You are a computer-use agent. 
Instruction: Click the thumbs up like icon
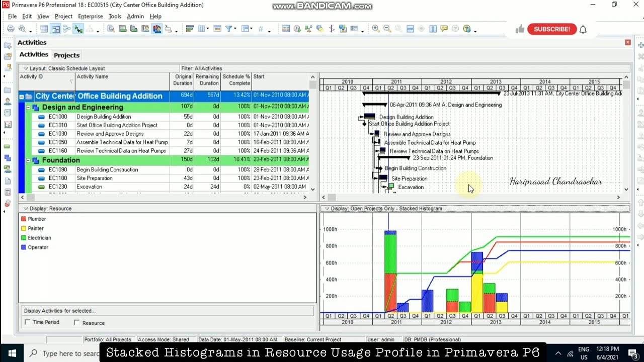(x=520, y=29)
